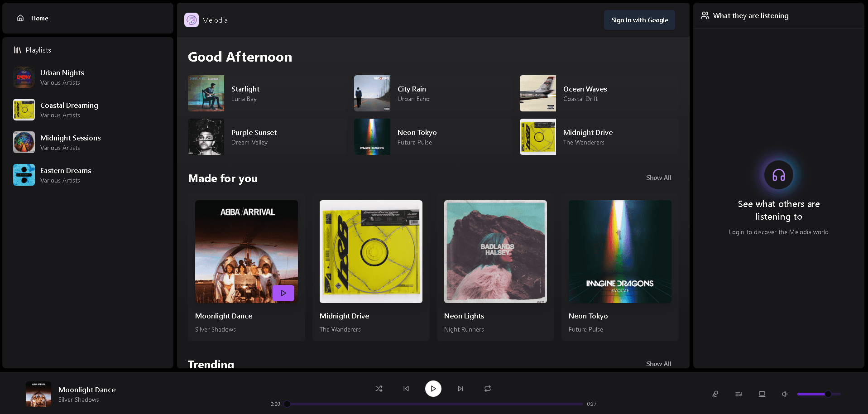Open the Neon Tokyo quick pick tile by Future Pulse

point(433,137)
